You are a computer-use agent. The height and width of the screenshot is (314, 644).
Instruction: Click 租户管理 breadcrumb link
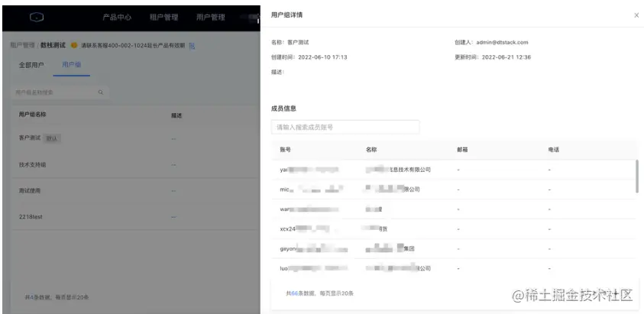(23, 45)
